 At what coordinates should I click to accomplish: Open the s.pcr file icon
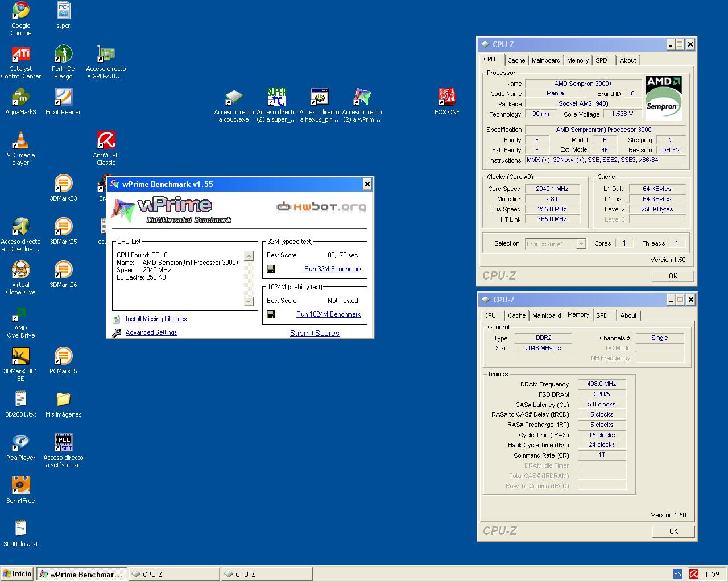[63, 10]
